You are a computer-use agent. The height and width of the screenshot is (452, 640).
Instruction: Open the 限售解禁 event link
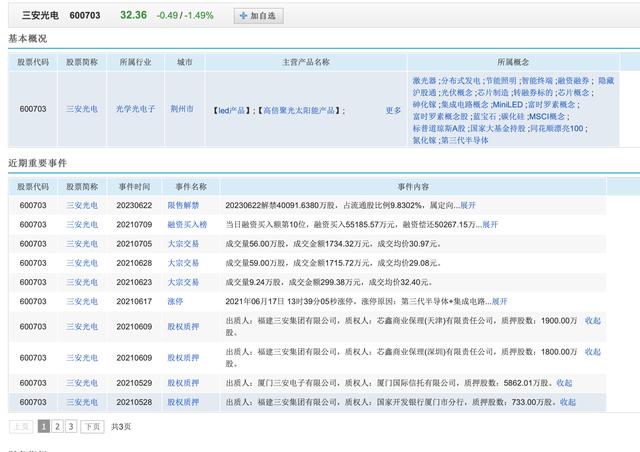point(183,205)
